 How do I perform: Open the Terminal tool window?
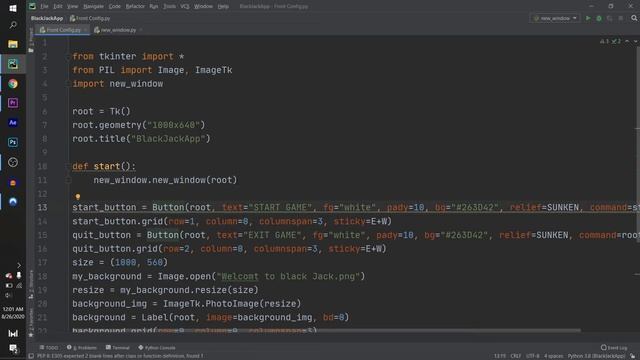(118, 348)
